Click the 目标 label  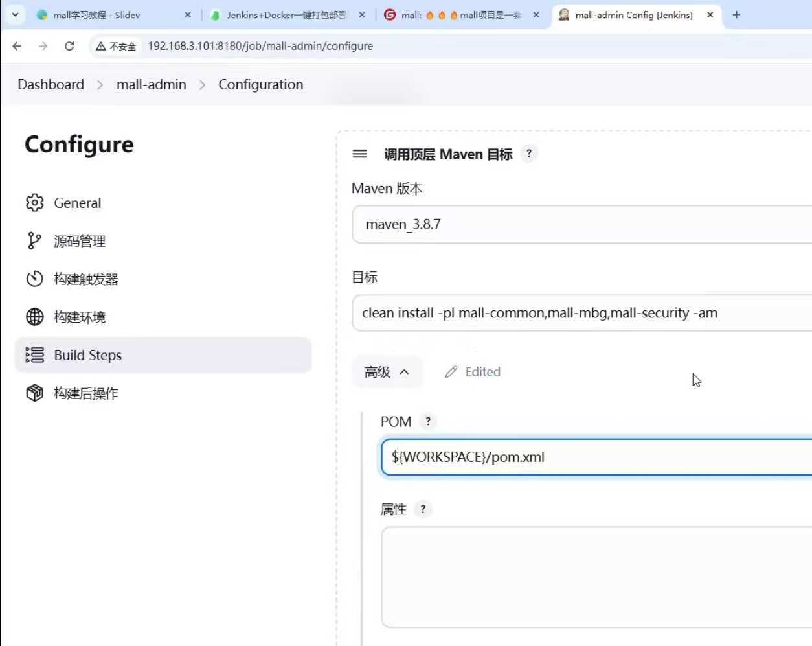pyautogui.click(x=365, y=277)
